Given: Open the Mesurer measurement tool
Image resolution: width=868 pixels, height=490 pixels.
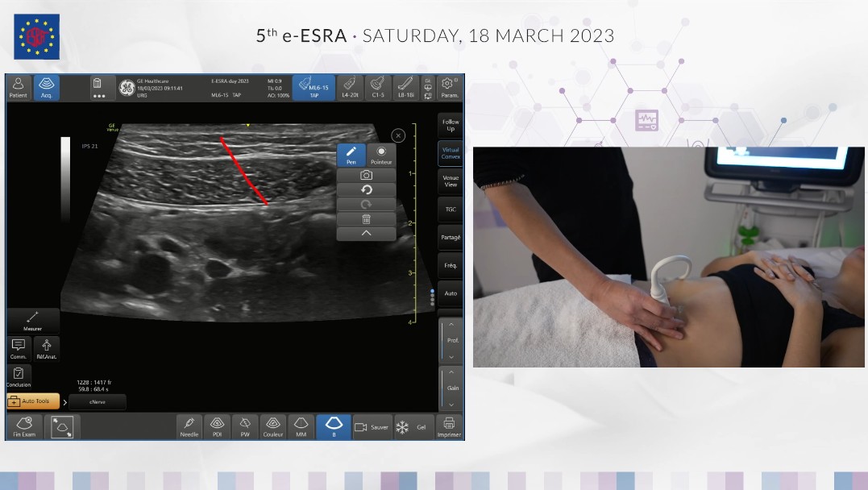Looking at the screenshot, I should point(33,321).
